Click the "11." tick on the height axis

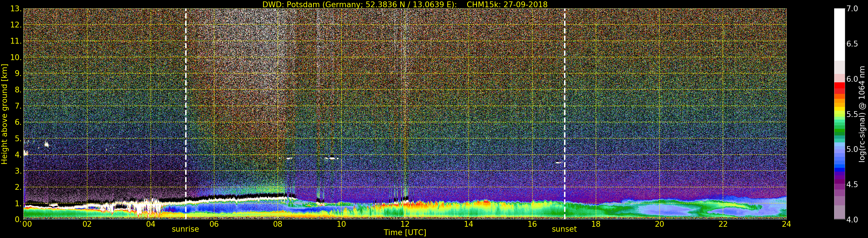tap(16, 41)
